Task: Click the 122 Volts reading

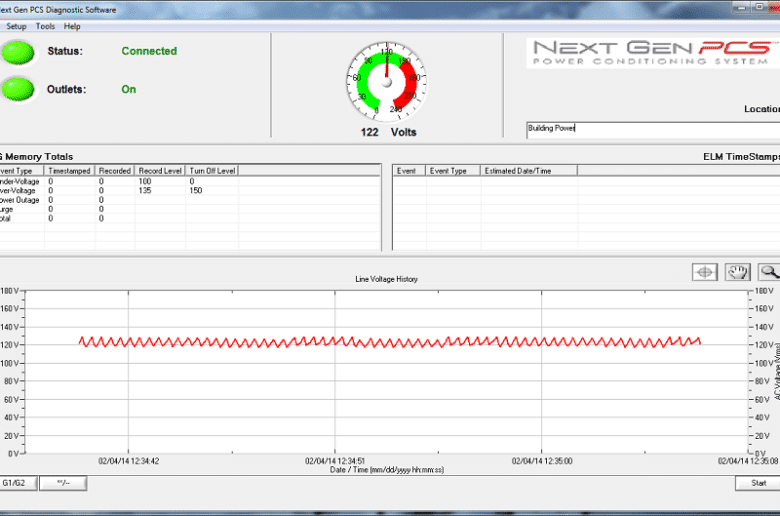Action: tap(389, 132)
